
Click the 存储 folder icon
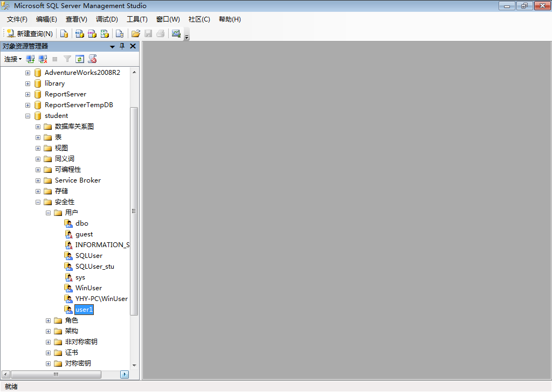[x=48, y=192]
